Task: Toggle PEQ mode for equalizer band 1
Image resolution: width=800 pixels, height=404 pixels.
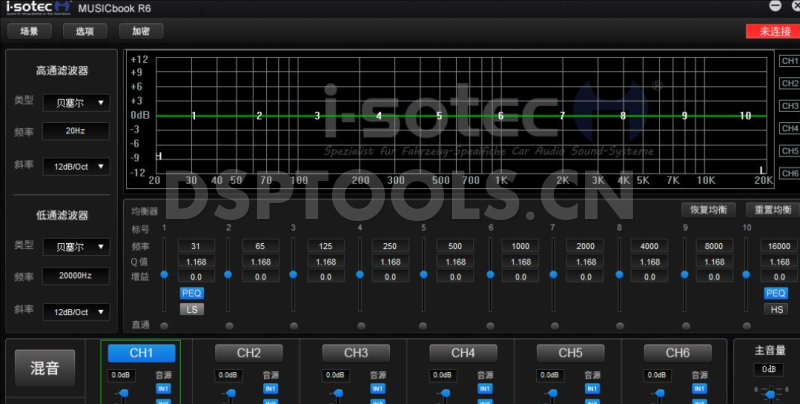Action: pos(191,293)
